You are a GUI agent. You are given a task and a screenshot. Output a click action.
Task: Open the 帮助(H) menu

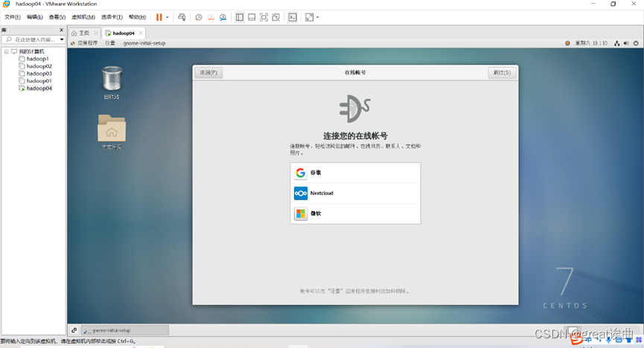[x=137, y=17]
